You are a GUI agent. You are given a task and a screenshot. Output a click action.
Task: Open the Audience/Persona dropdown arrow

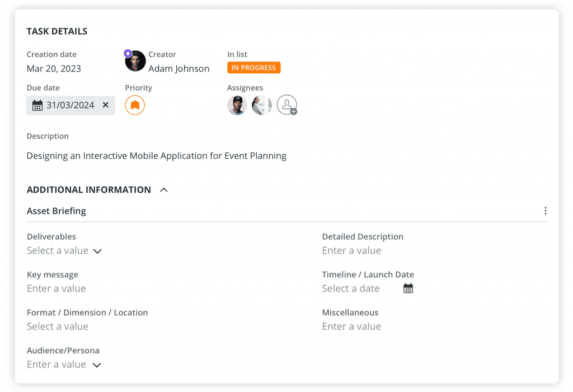97,365
